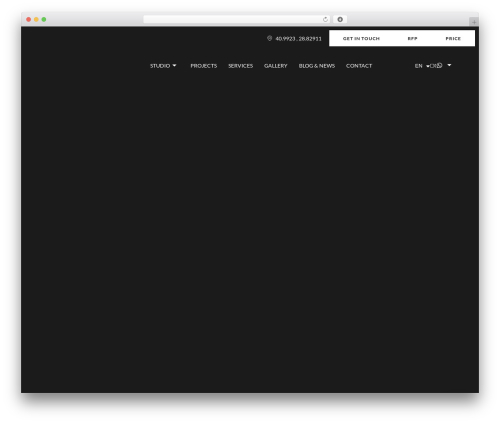
Task: Expand the STUDIO dropdown arrow
Action: pyautogui.click(x=174, y=66)
